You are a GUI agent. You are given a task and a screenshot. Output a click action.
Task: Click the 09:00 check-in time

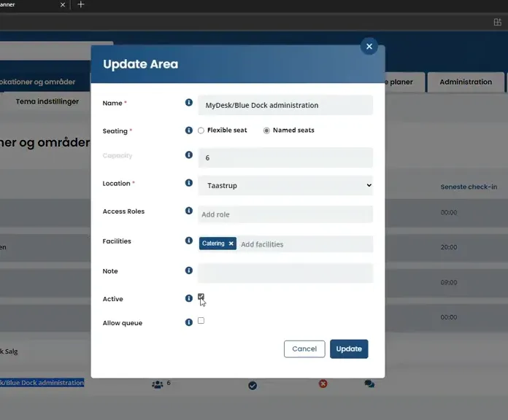pyautogui.click(x=449, y=282)
